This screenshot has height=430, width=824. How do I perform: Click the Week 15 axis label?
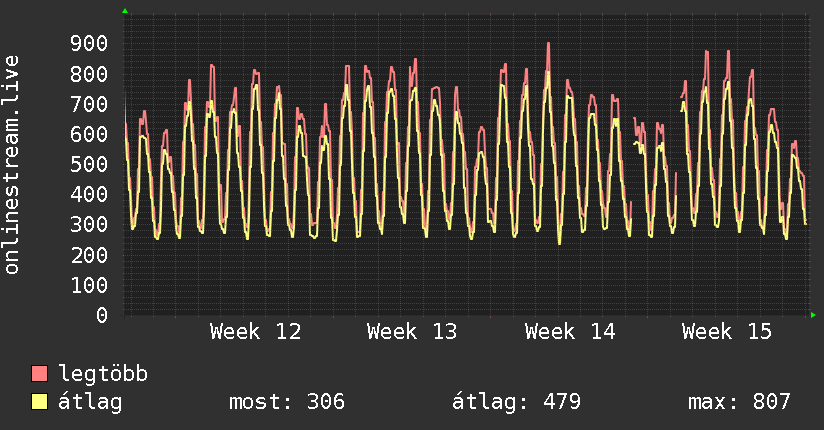click(727, 332)
